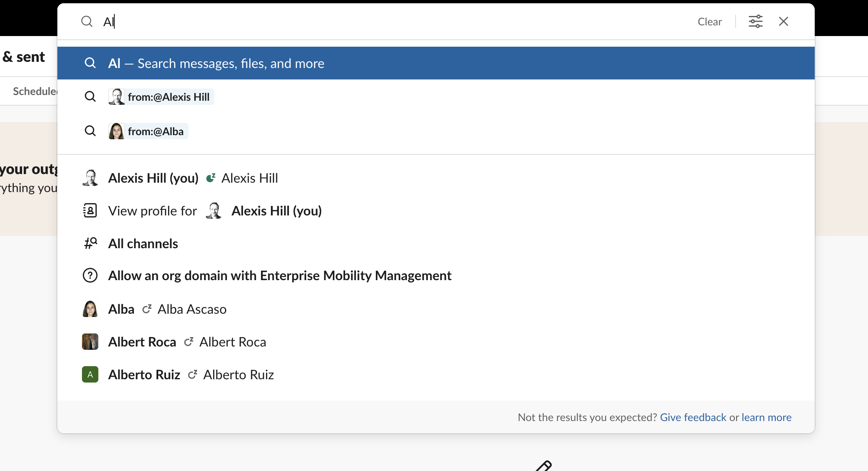Open the Alexis Hill (you) result

tap(153, 178)
